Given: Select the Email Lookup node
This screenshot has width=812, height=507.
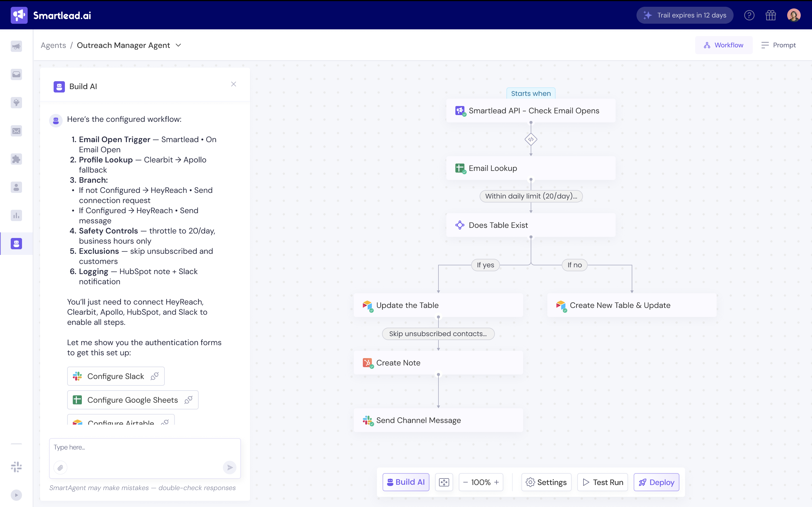Looking at the screenshot, I should pos(531,168).
